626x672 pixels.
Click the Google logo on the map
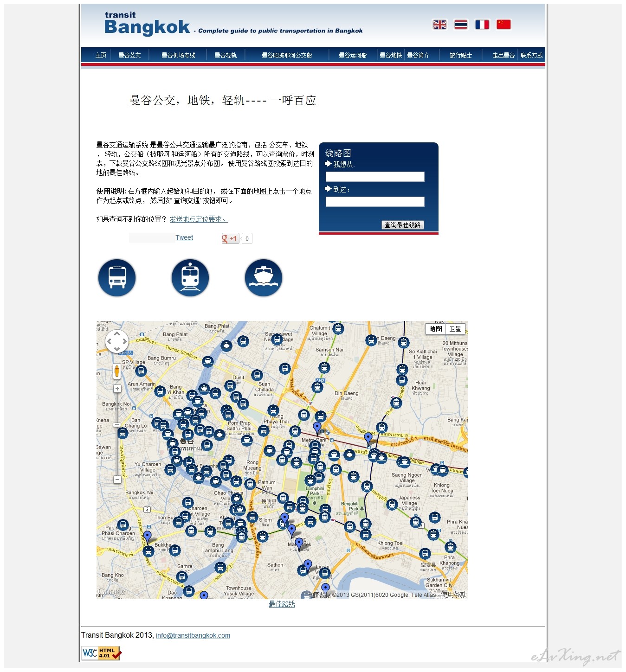click(x=111, y=591)
